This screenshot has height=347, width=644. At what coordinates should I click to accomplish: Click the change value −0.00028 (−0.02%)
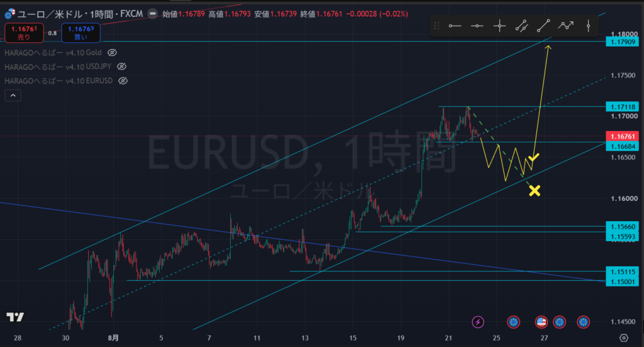click(377, 14)
